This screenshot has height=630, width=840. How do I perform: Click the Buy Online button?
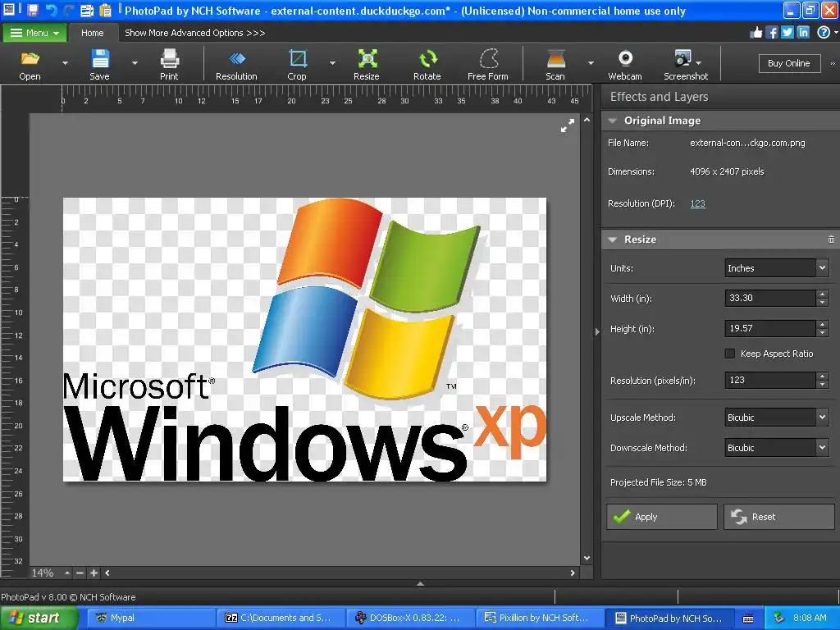789,63
